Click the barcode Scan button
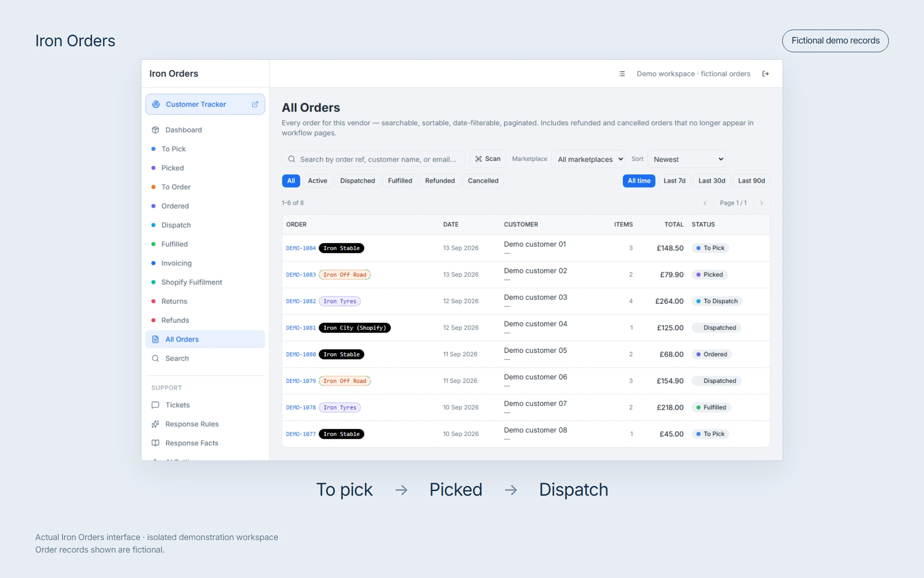The width and height of the screenshot is (924, 578). tap(488, 159)
